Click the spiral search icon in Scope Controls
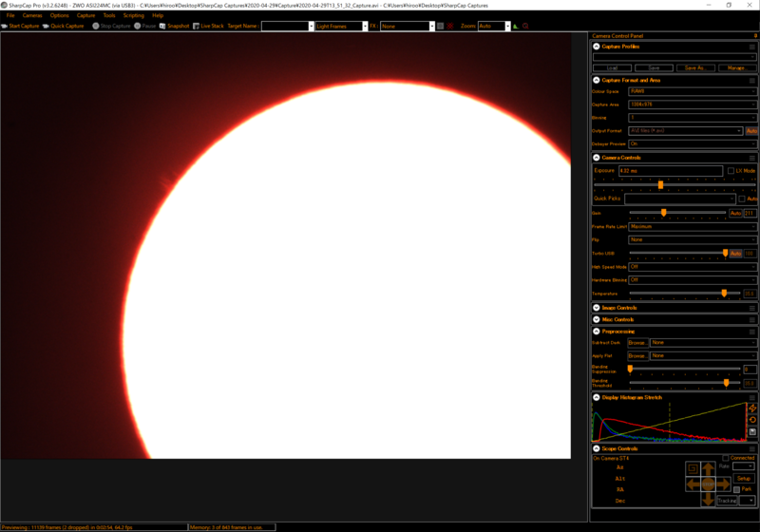The height and width of the screenshot is (532, 760). pos(693,468)
